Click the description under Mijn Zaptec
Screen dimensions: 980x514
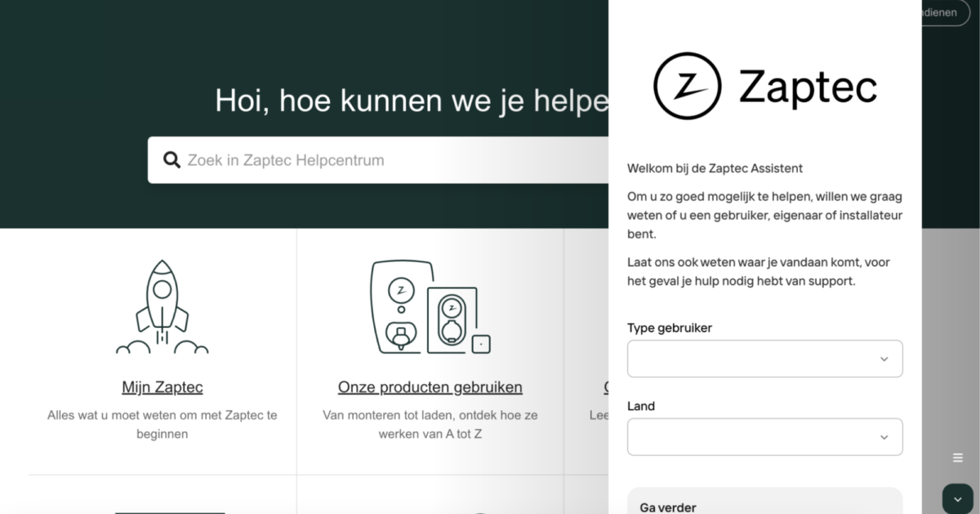pos(162,424)
